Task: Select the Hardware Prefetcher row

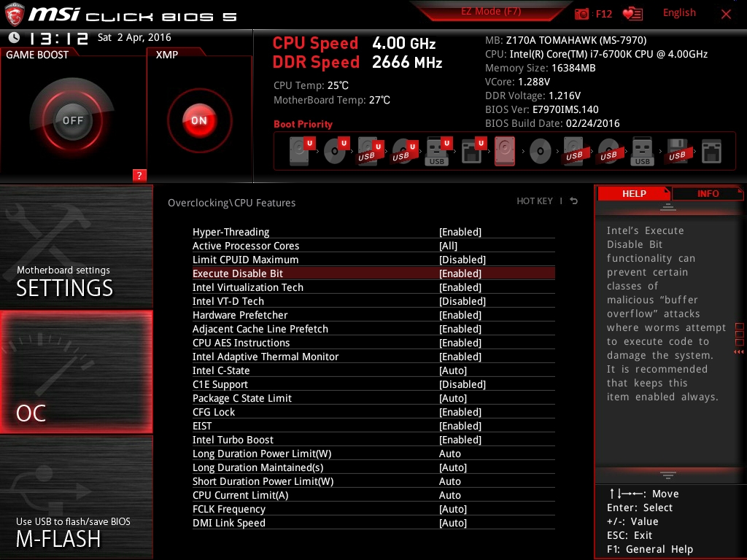Action: [x=373, y=315]
